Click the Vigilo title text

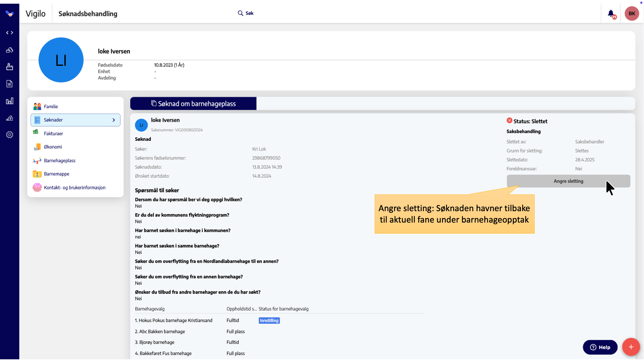click(x=36, y=14)
